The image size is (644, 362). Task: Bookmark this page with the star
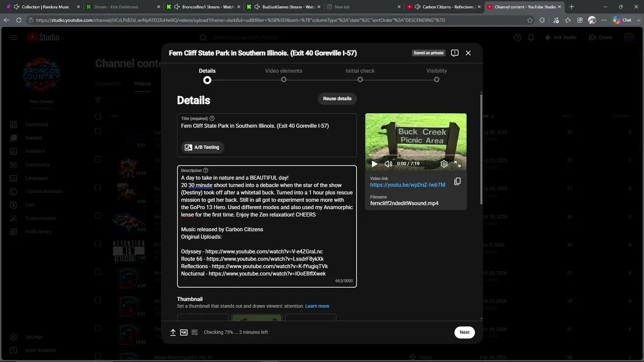click(530, 20)
